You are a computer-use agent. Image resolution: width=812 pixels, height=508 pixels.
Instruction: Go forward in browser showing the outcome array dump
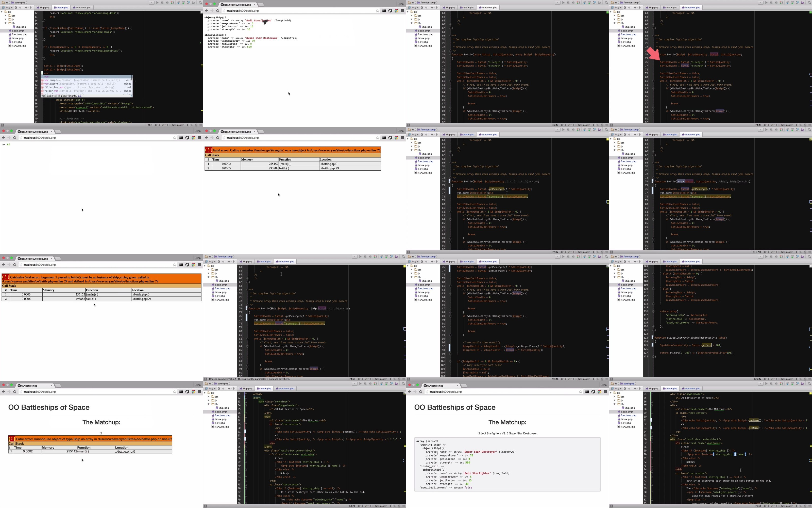click(x=415, y=392)
